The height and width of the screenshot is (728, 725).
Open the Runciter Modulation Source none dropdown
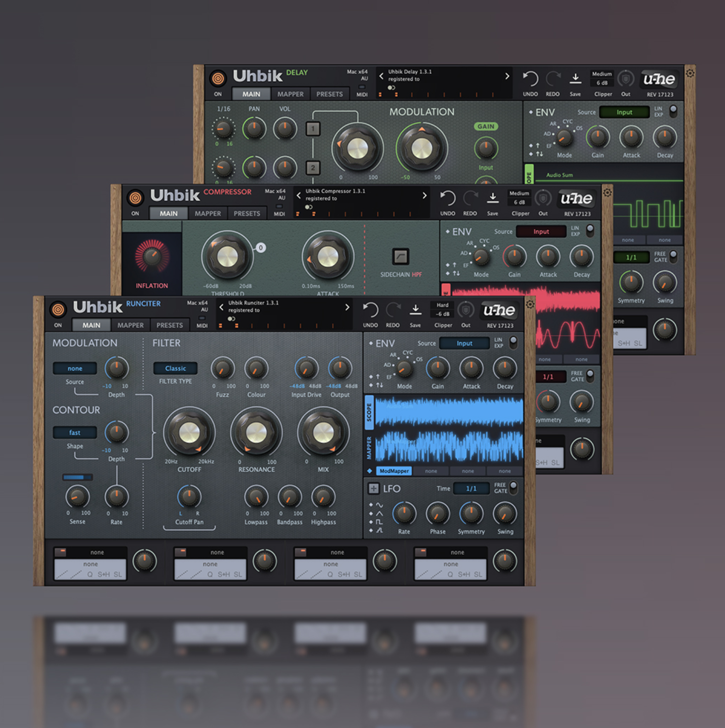click(x=75, y=368)
